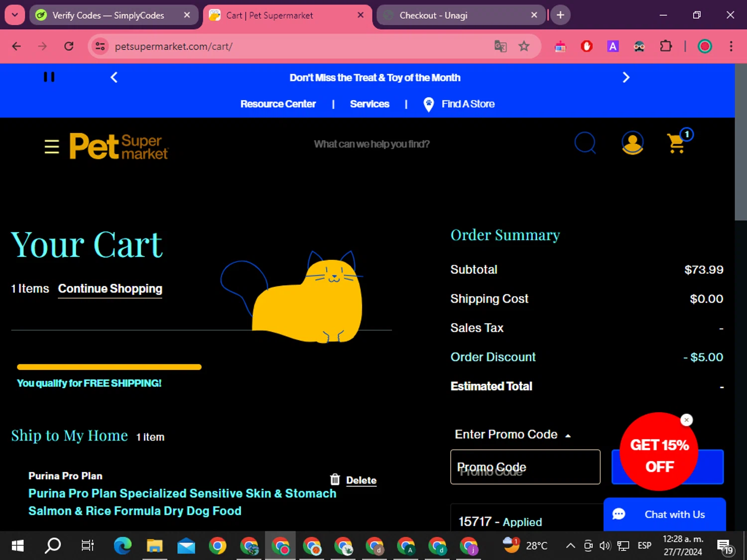Bookmark this page with star
Image resolution: width=747 pixels, height=560 pixels.
click(x=524, y=46)
